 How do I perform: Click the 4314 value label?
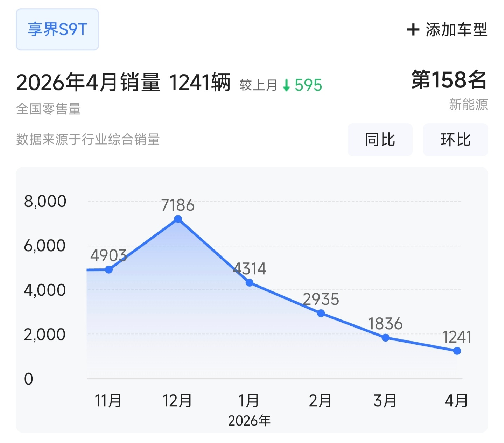[250, 269]
